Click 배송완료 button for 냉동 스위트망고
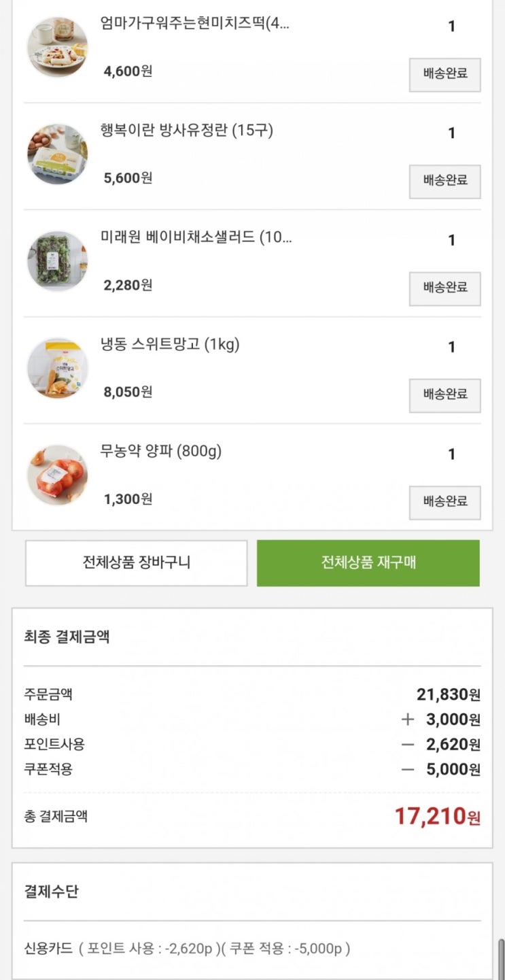505x980 pixels. [445, 395]
